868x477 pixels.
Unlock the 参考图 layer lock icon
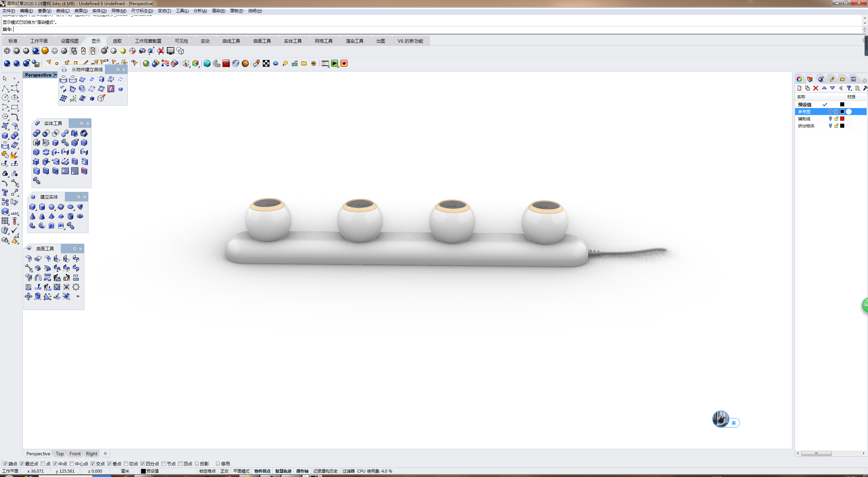tap(836, 111)
